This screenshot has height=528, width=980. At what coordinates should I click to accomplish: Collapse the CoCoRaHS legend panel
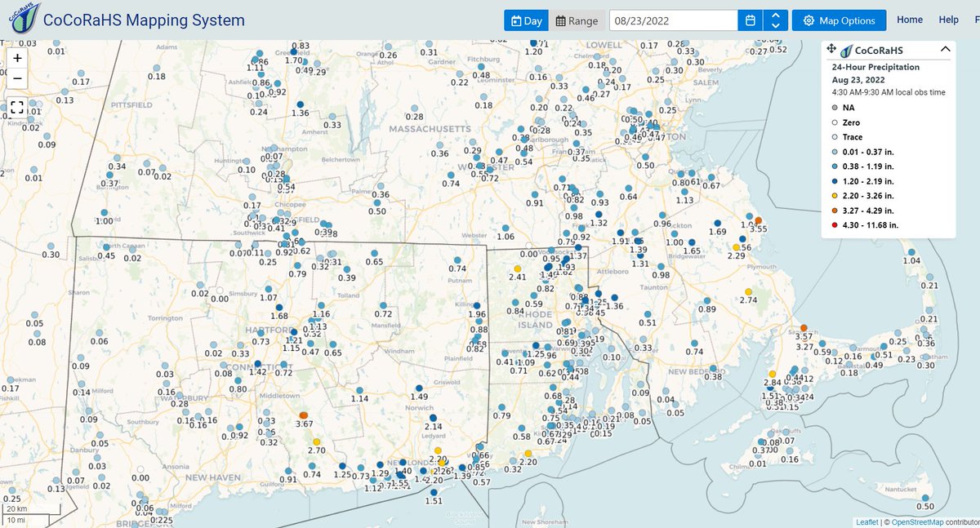(945, 49)
